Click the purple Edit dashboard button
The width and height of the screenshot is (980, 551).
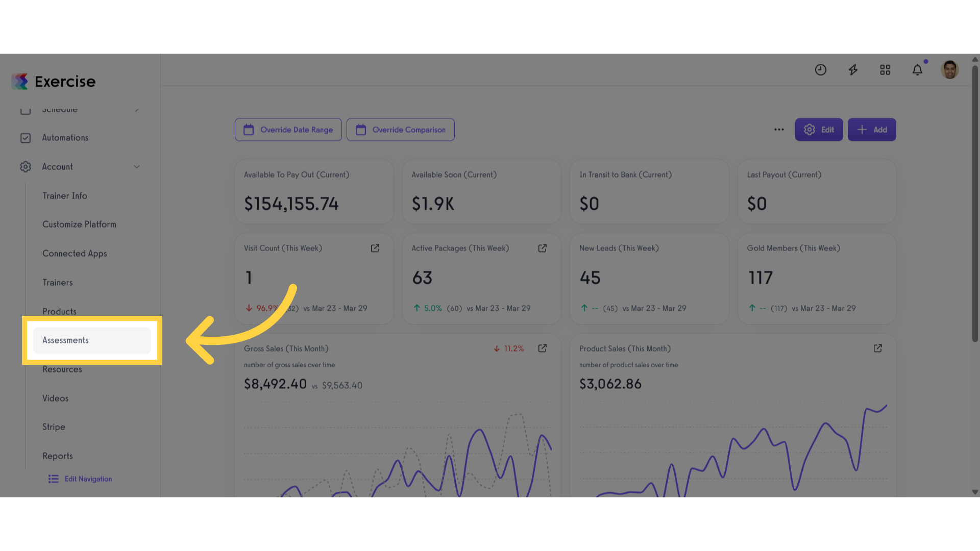(x=819, y=130)
